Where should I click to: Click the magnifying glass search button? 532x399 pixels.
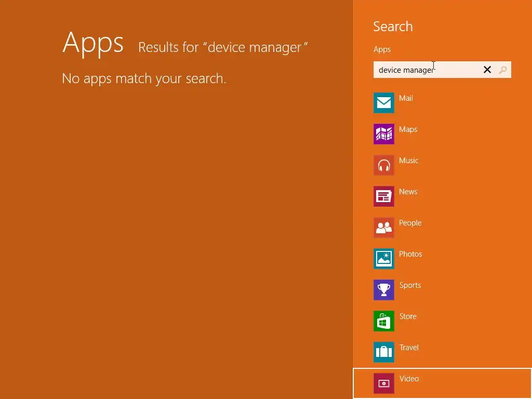503,70
